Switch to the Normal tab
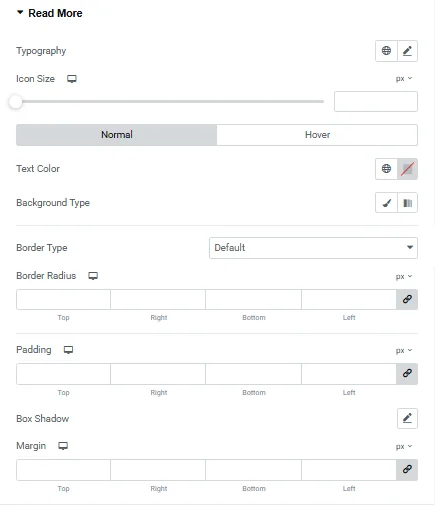435x506 pixels. (x=117, y=135)
